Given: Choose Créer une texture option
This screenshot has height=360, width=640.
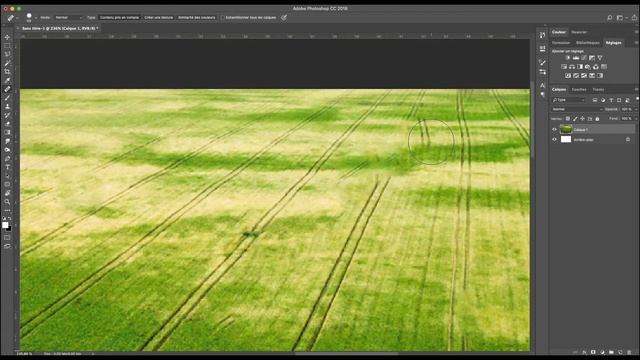Looking at the screenshot, I should [x=159, y=18].
